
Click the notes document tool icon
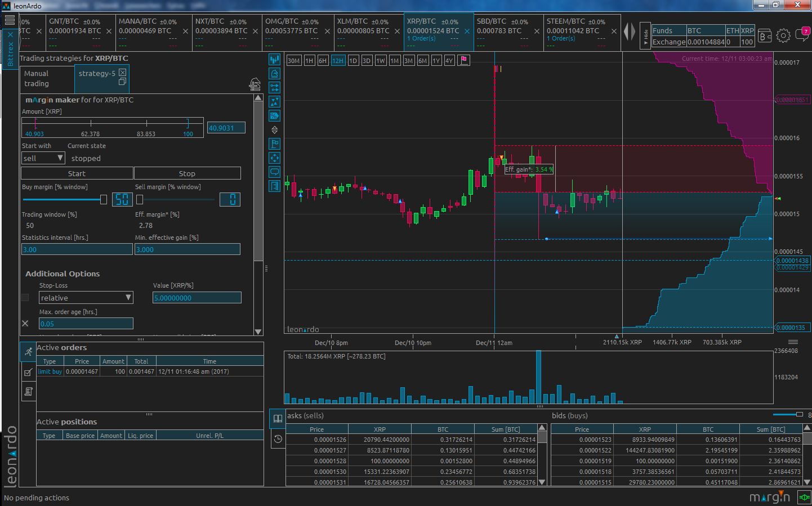(x=274, y=186)
